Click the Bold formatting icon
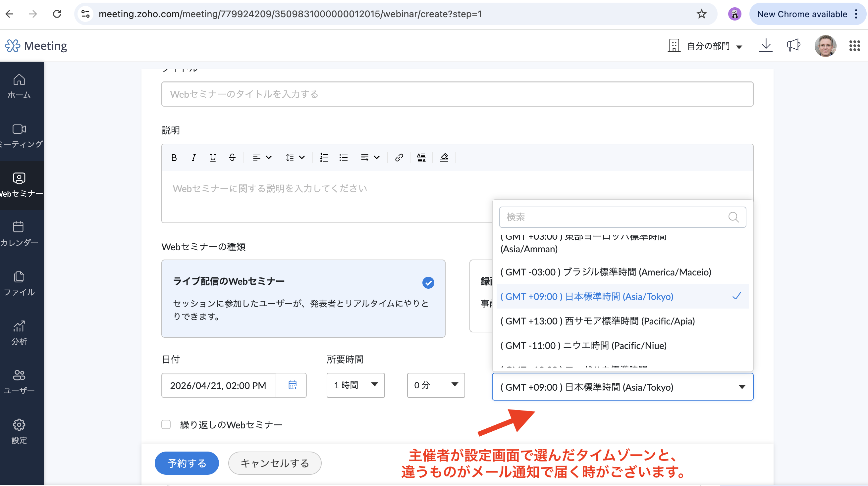868x486 pixels. [x=174, y=158]
